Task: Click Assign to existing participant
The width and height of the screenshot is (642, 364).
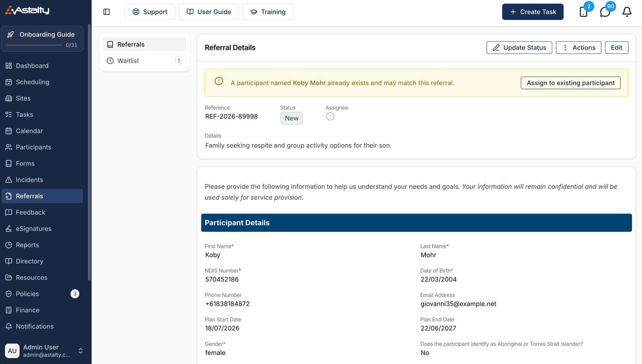Action: point(570,83)
